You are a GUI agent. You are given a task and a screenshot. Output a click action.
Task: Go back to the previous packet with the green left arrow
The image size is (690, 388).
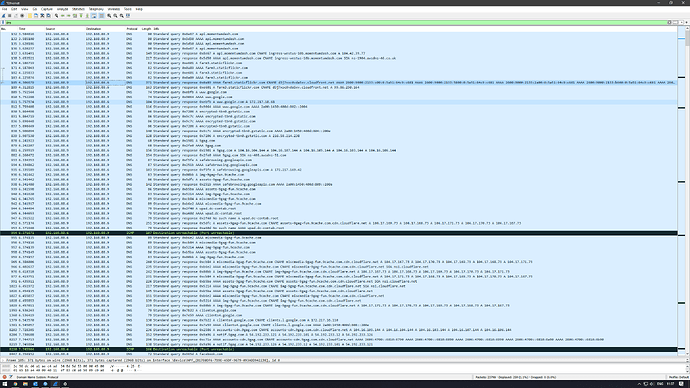tap(62, 15)
